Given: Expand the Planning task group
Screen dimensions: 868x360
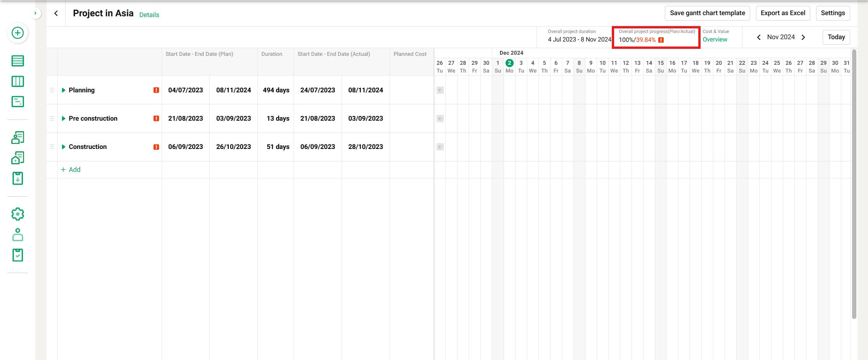Looking at the screenshot, I should click(x=64, y=90).
